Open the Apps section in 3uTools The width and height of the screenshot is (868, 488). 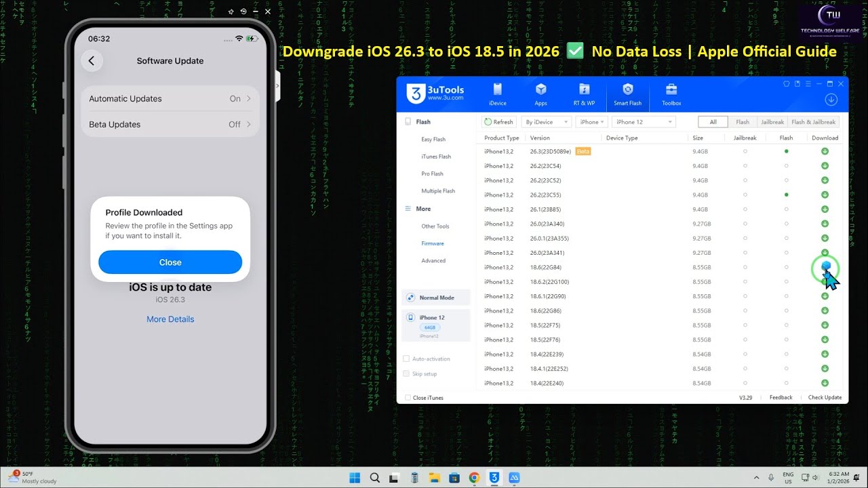540,94
